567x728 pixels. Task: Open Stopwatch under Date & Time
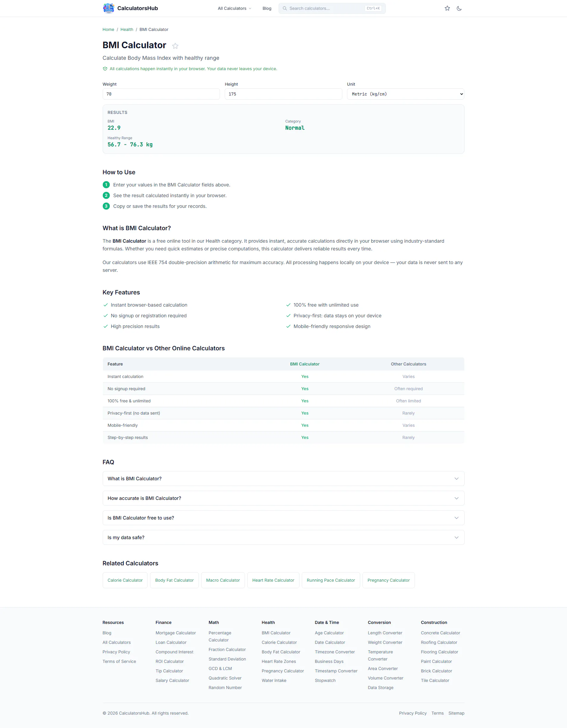click(325, 681)
